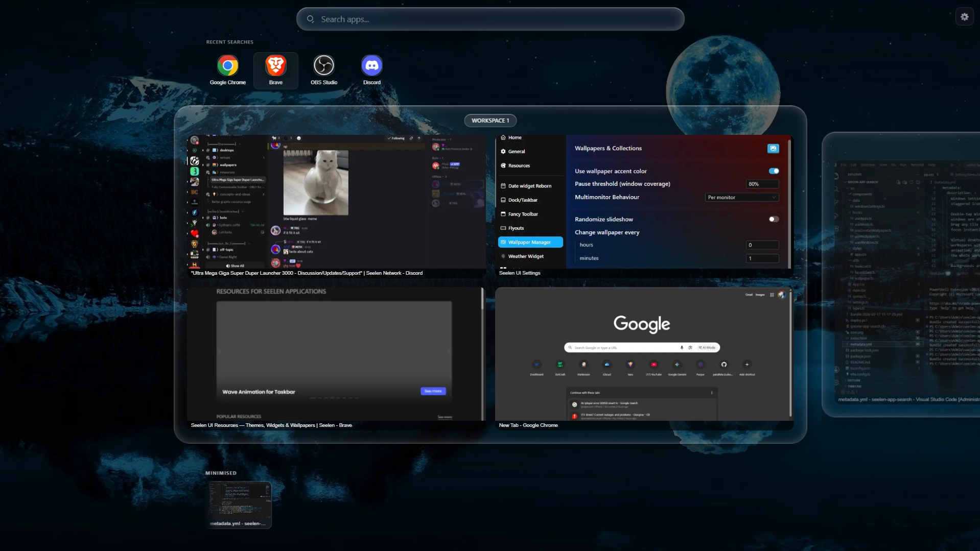Image resolution: width=980 pixels, height=551 pixels.
Task: Launch Brave from recent searches
Action: (x=275, y=70)
